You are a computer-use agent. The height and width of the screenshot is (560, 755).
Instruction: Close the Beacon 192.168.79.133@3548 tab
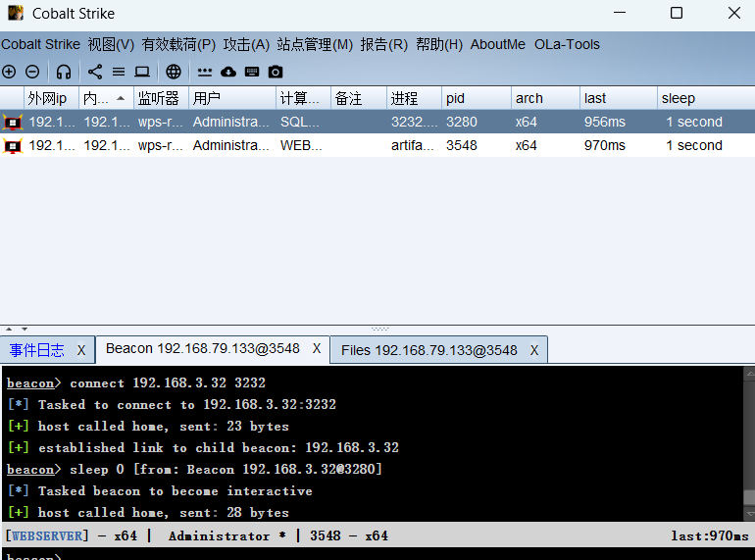[317, 348]
